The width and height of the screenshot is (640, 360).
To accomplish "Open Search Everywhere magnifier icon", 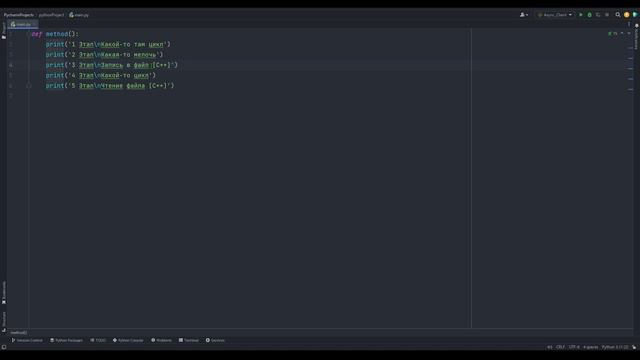I will pos(618,15).
